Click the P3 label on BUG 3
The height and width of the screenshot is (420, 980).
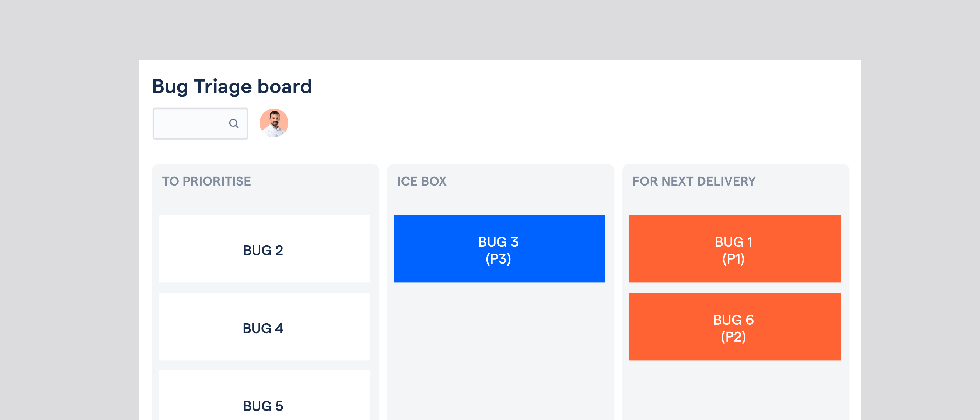click(498, 259)
